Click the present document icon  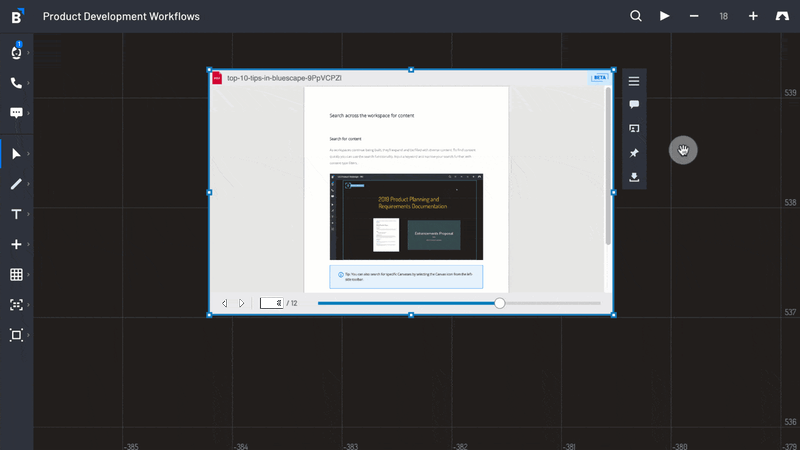tap(634, 129)
